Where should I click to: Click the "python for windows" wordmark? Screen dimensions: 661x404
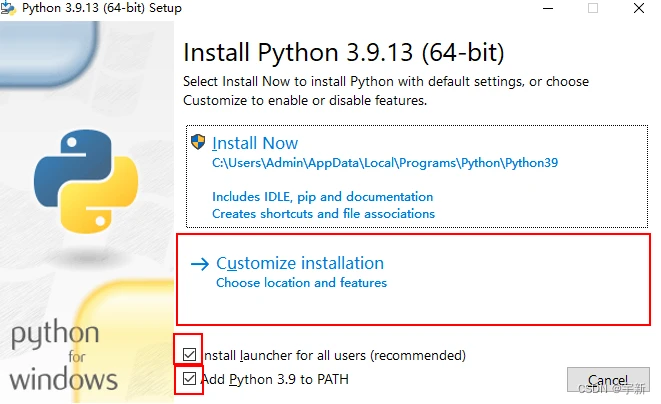pyautogui.click(x=64, y=357)
